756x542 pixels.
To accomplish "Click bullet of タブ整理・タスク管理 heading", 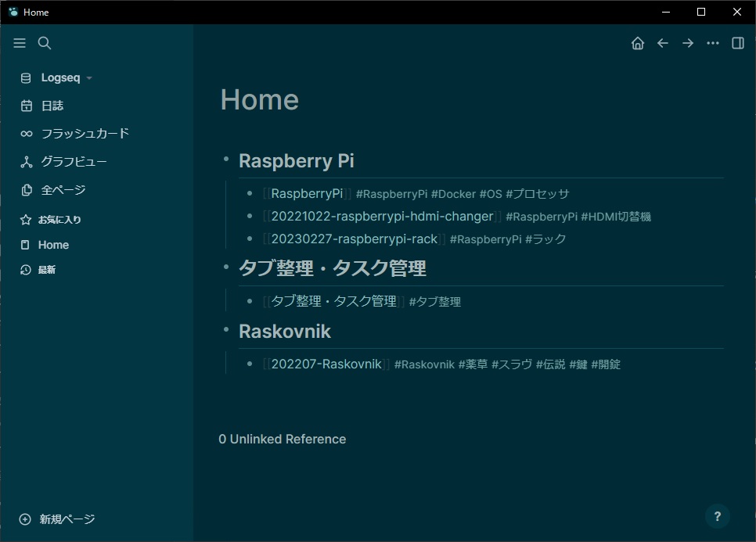I will click(225, 267).
